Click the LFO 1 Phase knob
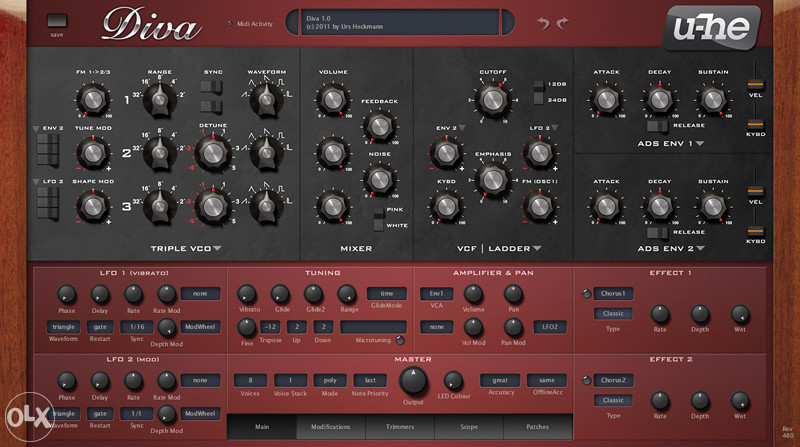Screen dimensions: 800x447 pos(66,294)
